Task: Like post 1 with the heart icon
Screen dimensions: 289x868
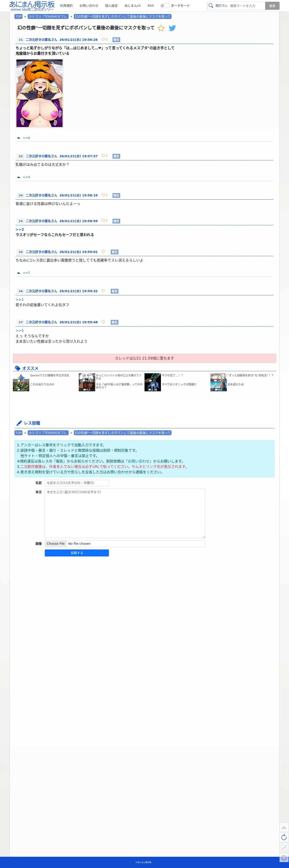Action: click(x=103, y=39)
